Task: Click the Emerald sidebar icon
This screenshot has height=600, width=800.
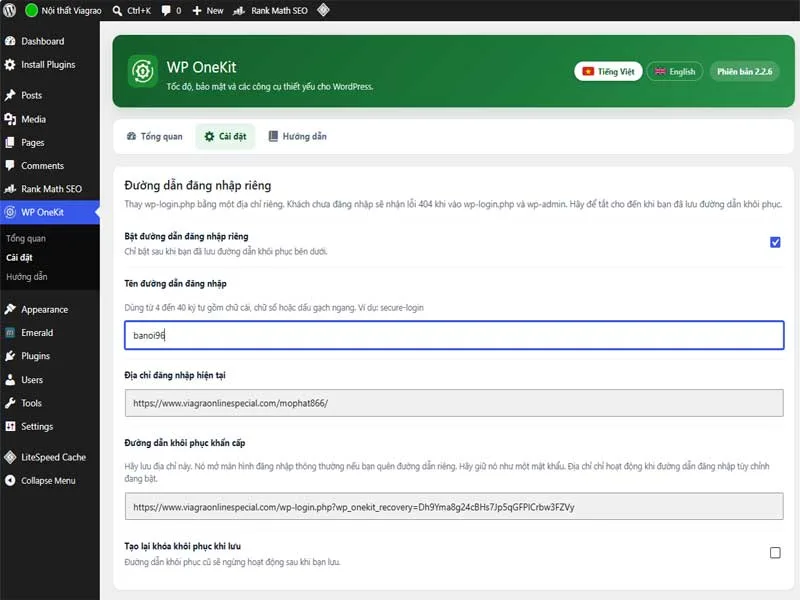Action: click(10, 333)
